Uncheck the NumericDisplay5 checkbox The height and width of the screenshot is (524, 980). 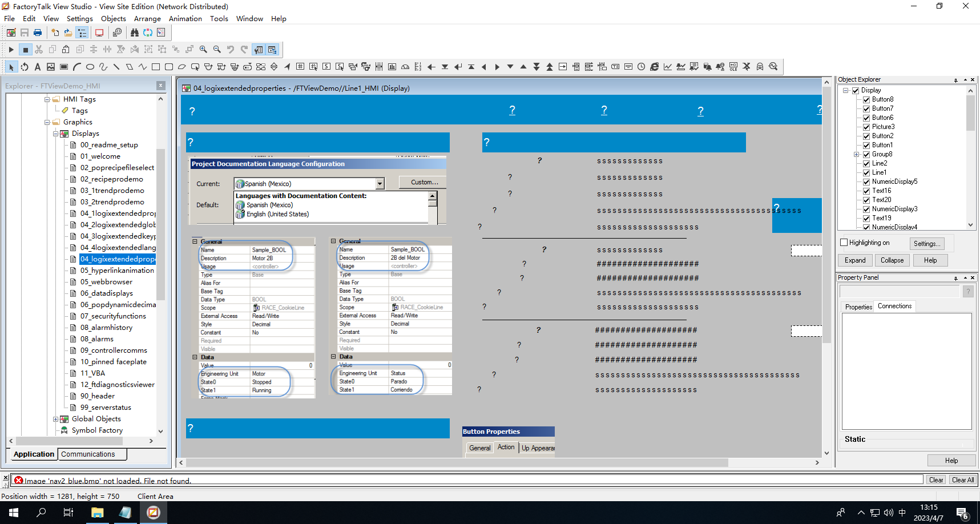coord(866,182)
